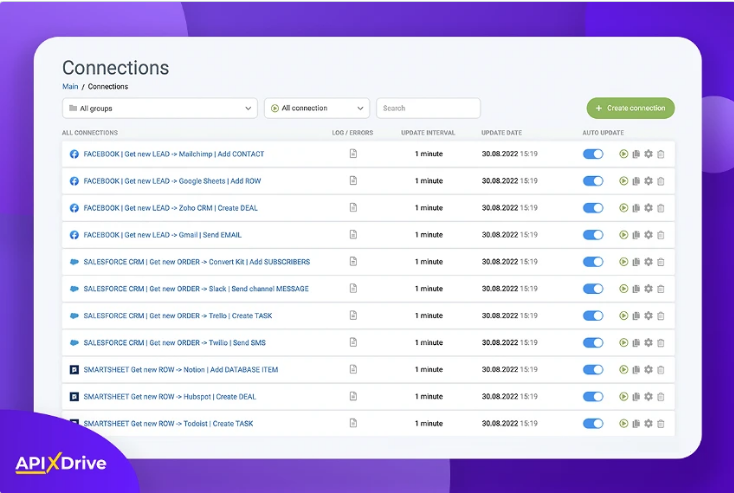
Task: Open settings gear for Salesforce Slack connection
Action: coord(648,288)
